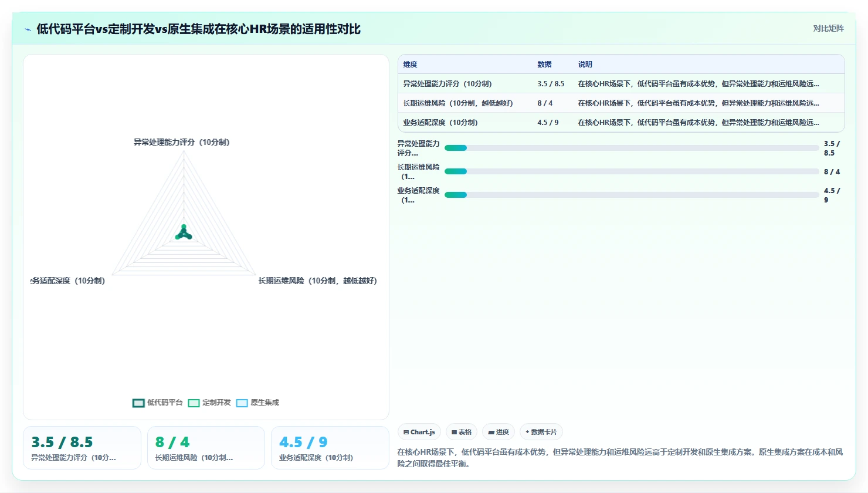
Task: Click the 8 / 4 value next to progress bar
Action: tap(832, 171)
